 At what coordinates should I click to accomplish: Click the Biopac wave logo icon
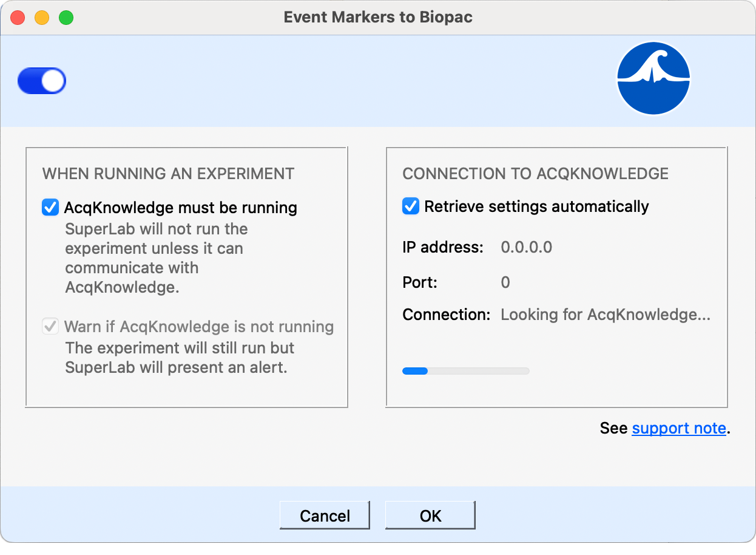653,79
